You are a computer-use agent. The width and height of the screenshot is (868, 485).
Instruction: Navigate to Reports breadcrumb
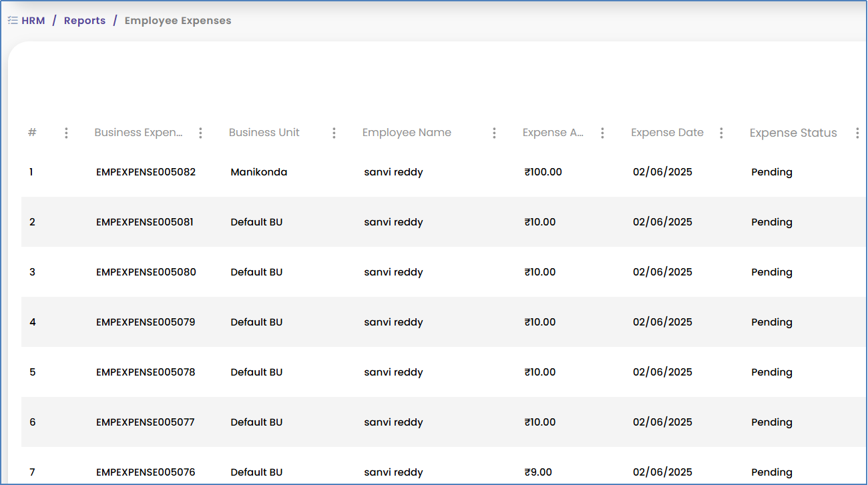point(85,21)
